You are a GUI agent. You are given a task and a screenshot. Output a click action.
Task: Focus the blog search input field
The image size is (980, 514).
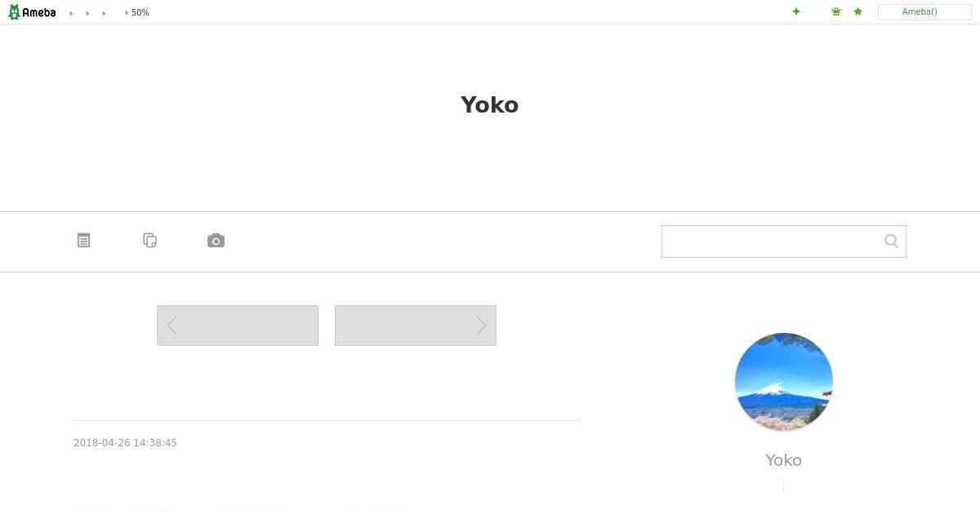772,241
